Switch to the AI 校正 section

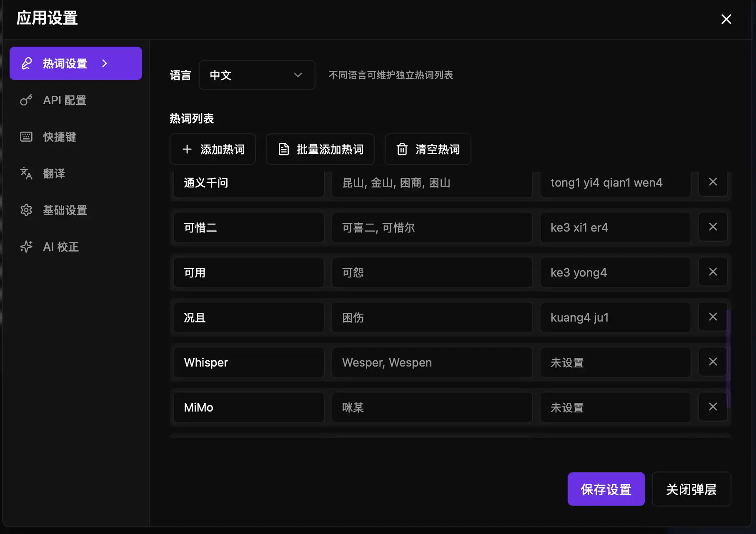[61, 247]
